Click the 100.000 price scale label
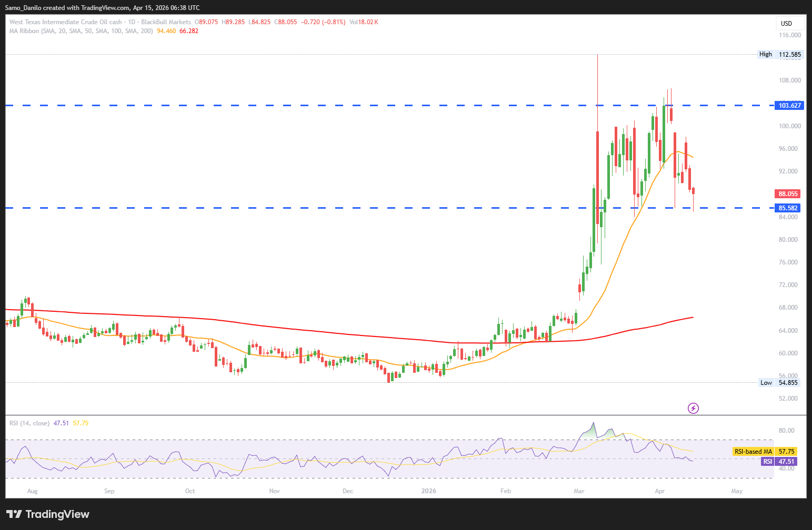 pyautogui.click(x=789, y=126)
